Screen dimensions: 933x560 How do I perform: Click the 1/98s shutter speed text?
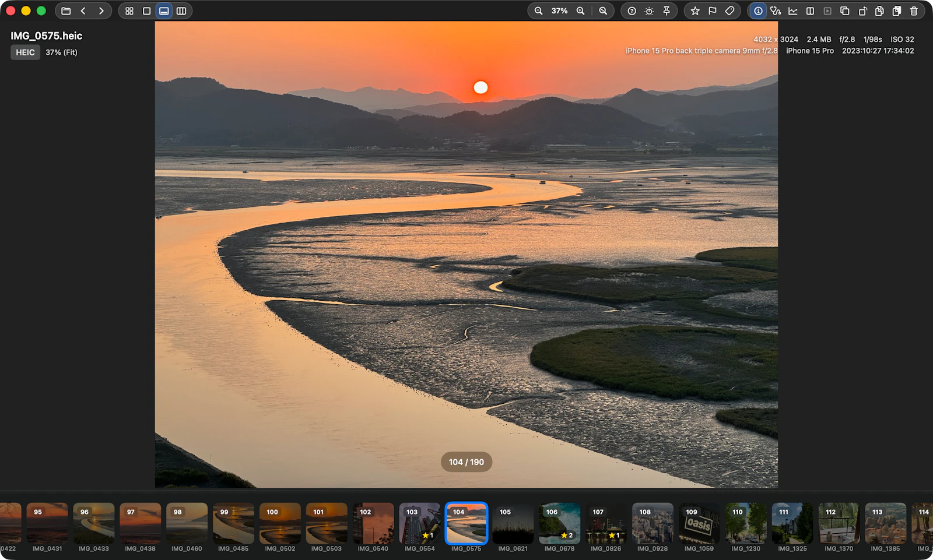(872, 40)
